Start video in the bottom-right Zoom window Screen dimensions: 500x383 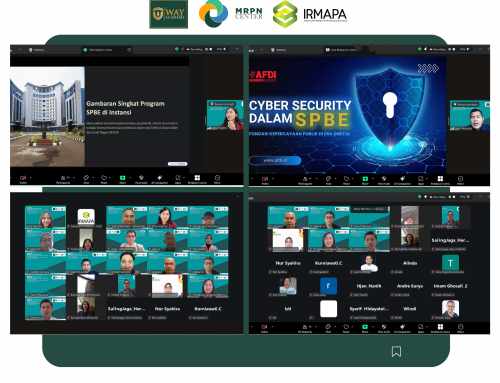coord(265,328)
